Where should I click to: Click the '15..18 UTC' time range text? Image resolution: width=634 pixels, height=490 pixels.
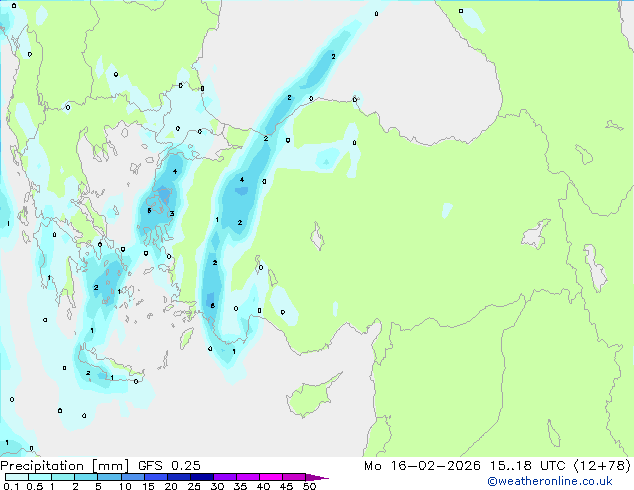527,466
